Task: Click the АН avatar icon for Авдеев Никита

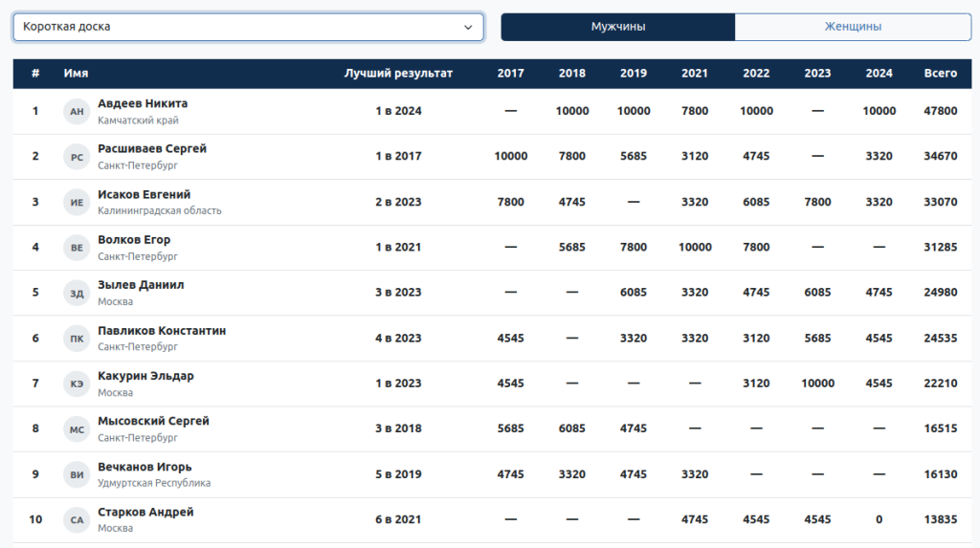Action: pyautogui.click(x=77, y=112)
